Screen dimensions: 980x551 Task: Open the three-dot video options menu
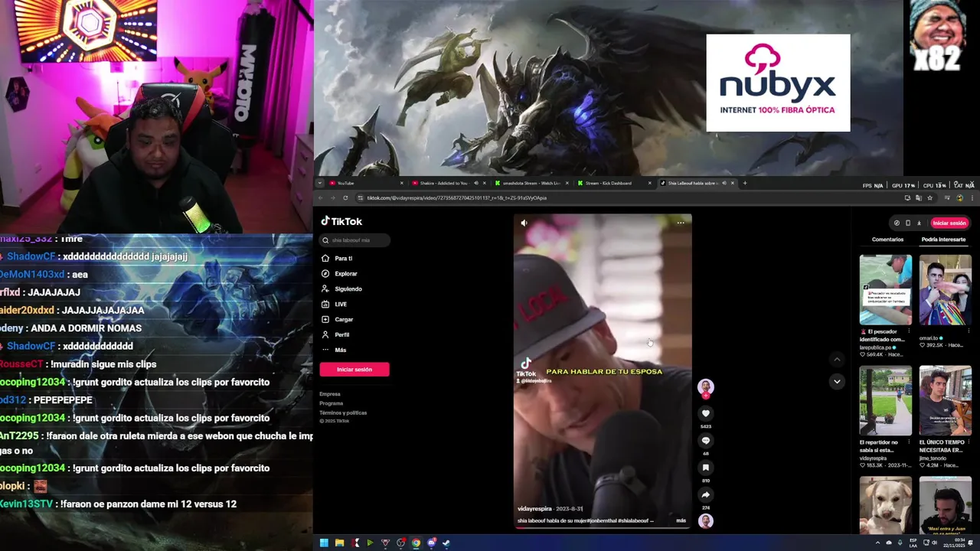click(681, 223)
